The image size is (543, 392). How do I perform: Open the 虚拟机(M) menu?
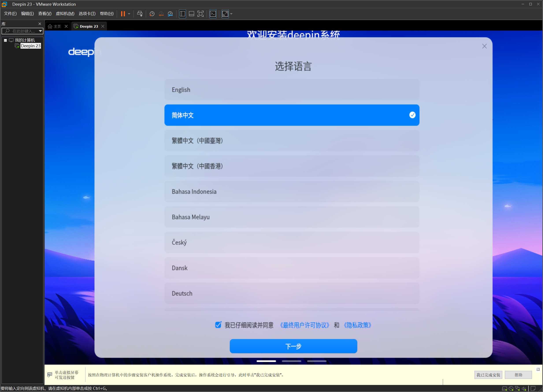tap(65, 14)
